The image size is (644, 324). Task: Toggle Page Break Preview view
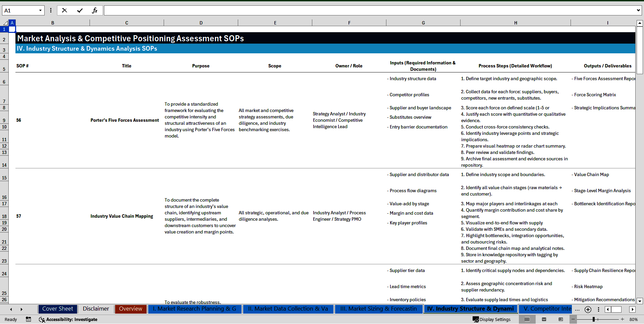pos(560,319)
